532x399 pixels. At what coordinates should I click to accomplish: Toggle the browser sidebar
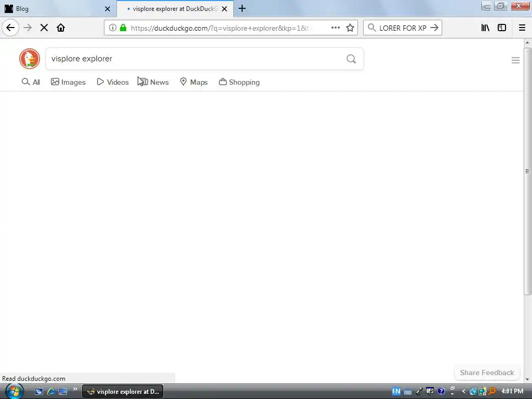point(502,28)
